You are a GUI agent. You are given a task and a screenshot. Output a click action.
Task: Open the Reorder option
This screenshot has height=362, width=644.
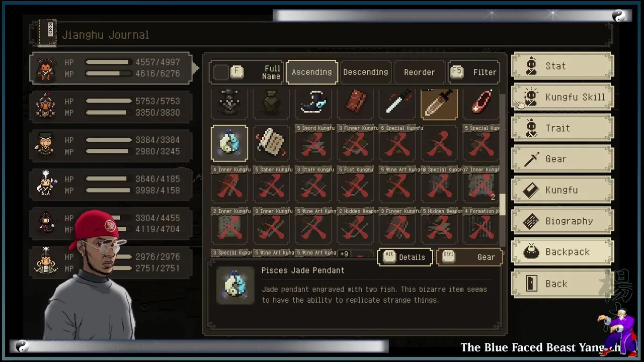(419, 72)
